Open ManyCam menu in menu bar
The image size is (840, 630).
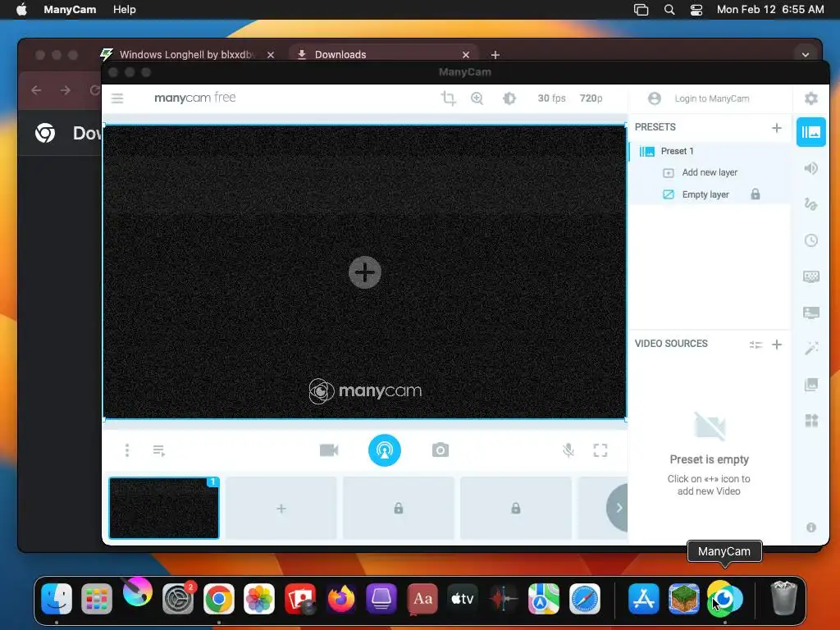click(70, 10)
